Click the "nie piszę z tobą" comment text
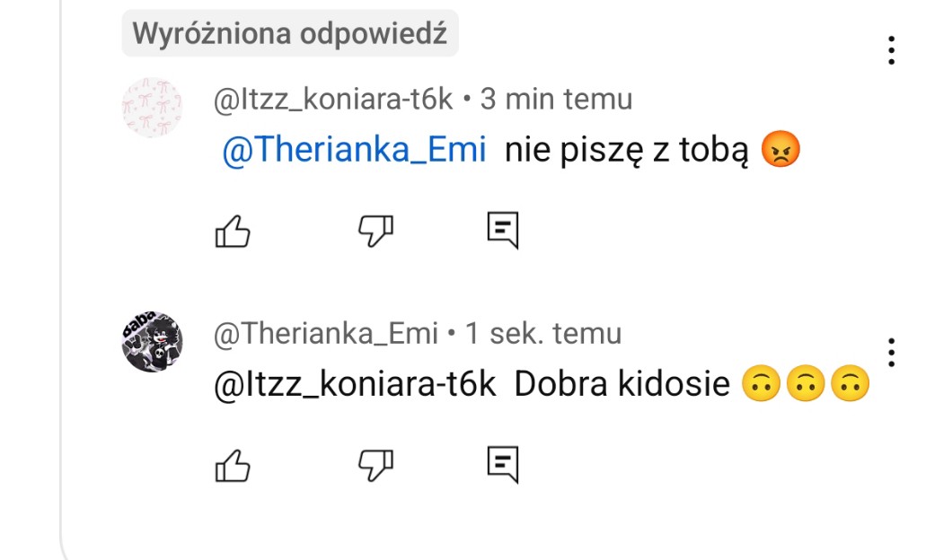 (625, 151)
